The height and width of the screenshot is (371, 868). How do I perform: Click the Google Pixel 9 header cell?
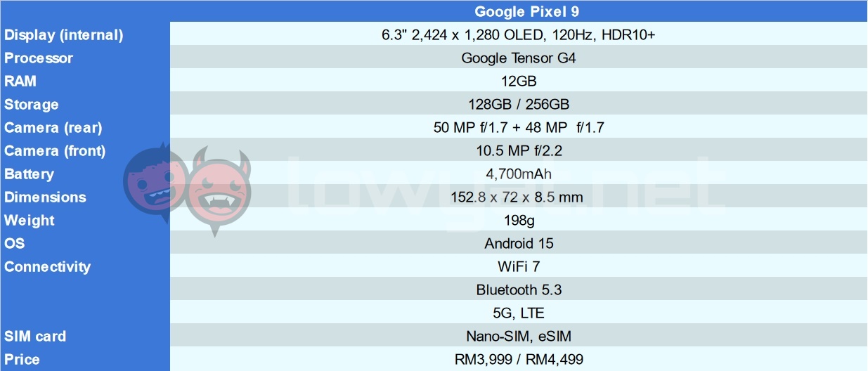click(518, 11)
